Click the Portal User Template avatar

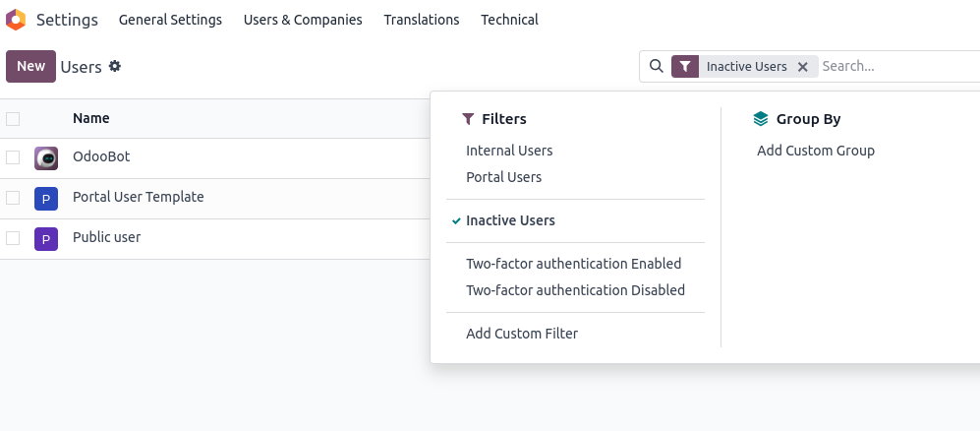(46, 198)
